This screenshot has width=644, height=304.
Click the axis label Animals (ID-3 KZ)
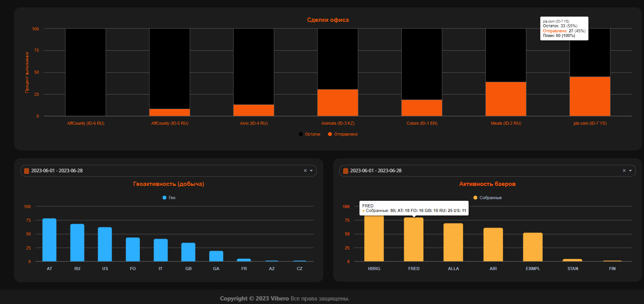(x=338, y=123)
